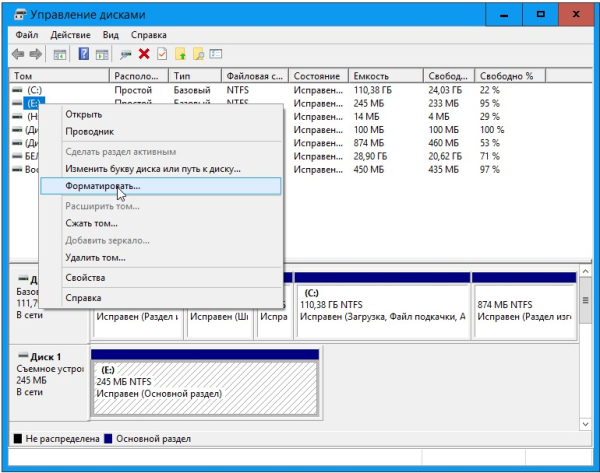Toggle the console tree pane icon

[59, 54]
